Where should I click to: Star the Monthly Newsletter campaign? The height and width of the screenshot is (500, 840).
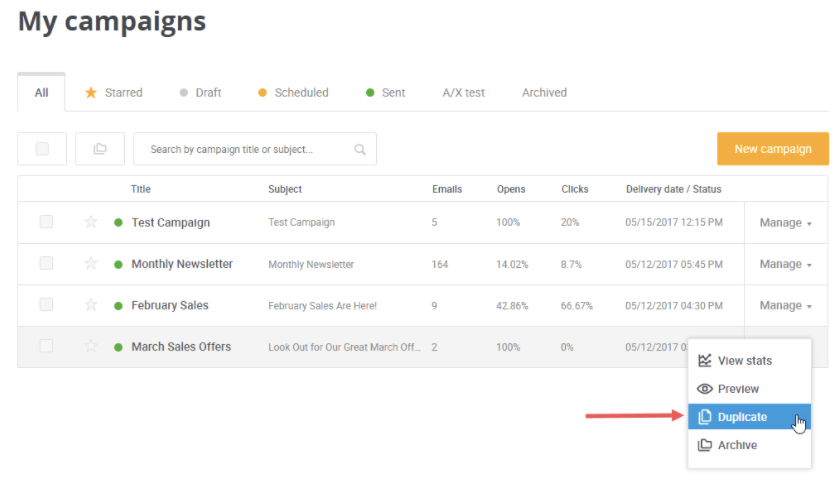[91, 263]
